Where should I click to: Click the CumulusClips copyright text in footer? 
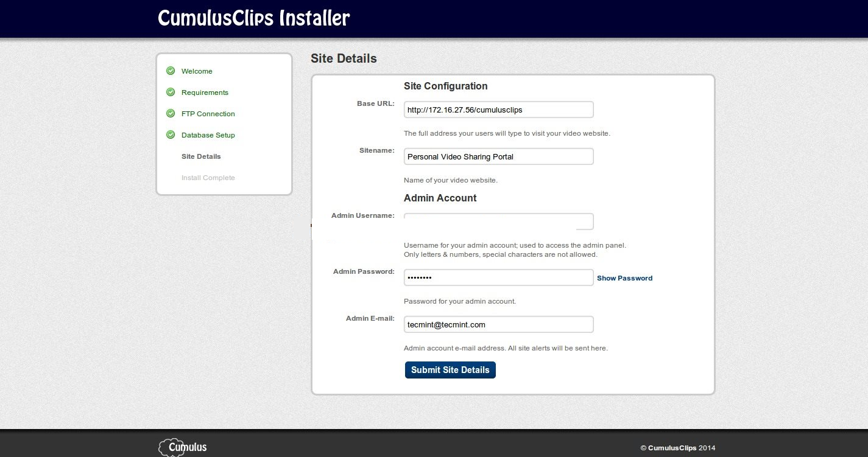(x=677, y=448)
